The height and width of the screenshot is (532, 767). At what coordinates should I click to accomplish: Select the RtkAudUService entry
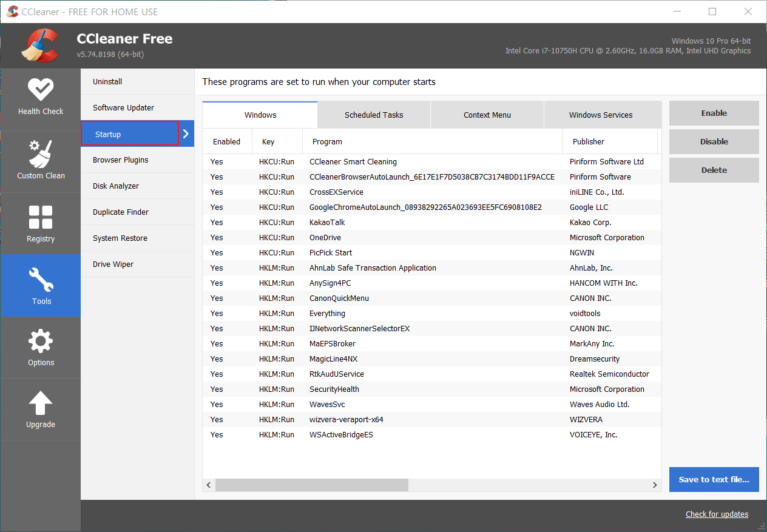coord(432,374)
